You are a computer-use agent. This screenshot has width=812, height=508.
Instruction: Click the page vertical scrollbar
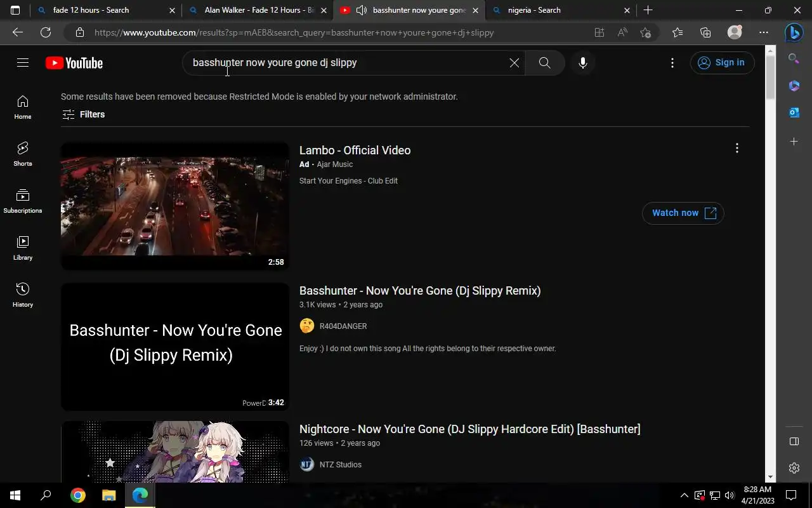point(771,77)
